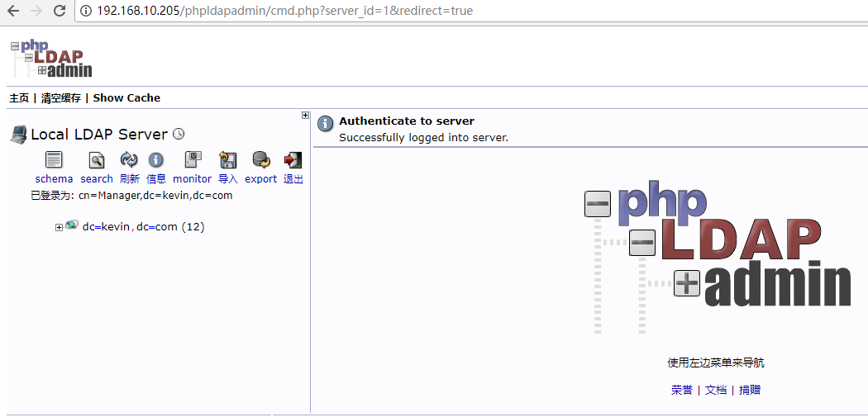868x417 pixels.
Task: Click the export database icon
Action: point(261,160)
